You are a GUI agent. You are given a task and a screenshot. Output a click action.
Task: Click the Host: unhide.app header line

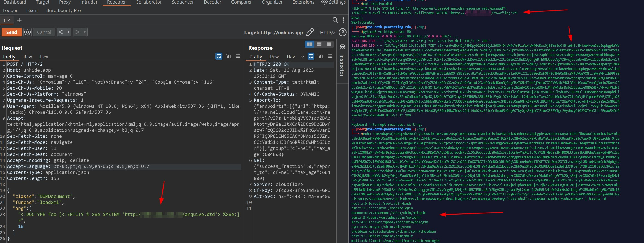click(x=29, y=70)
